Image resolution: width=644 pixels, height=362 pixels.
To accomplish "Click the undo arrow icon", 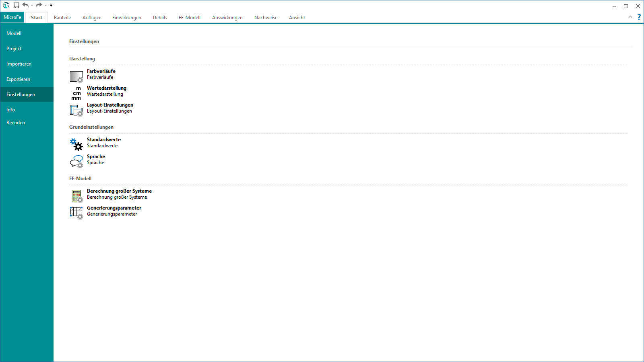I will [25, 5].
